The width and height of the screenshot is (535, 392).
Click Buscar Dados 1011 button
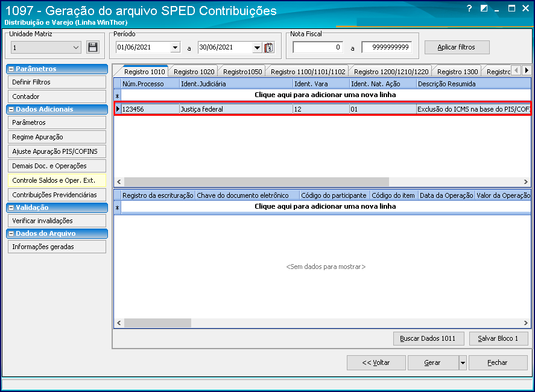429,338
